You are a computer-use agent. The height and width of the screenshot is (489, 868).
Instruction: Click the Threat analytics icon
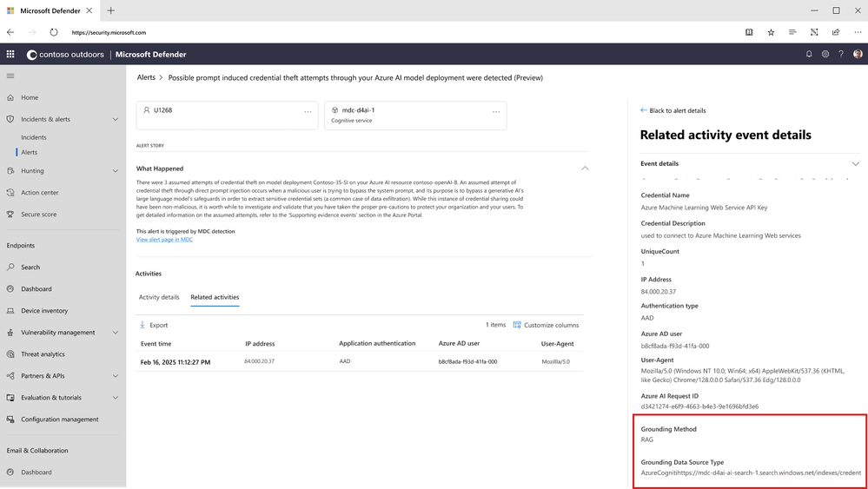point(10,354)
